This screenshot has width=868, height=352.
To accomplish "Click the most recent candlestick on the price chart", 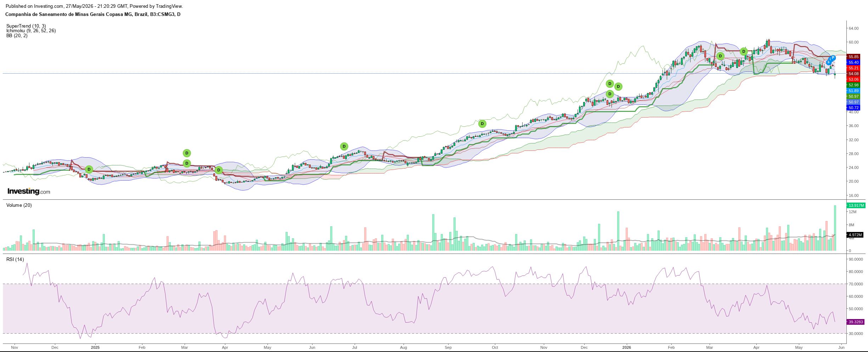I will pos(835,74).
